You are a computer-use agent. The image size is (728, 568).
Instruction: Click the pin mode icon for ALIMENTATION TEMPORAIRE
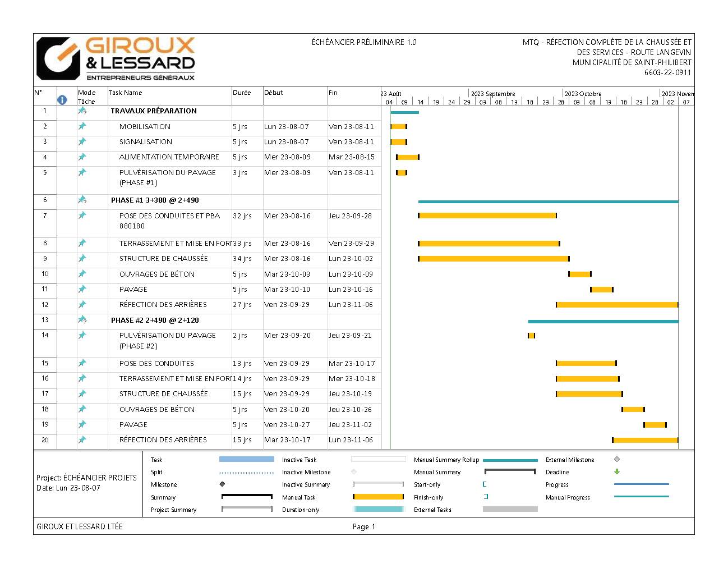[x=82, y=157]
